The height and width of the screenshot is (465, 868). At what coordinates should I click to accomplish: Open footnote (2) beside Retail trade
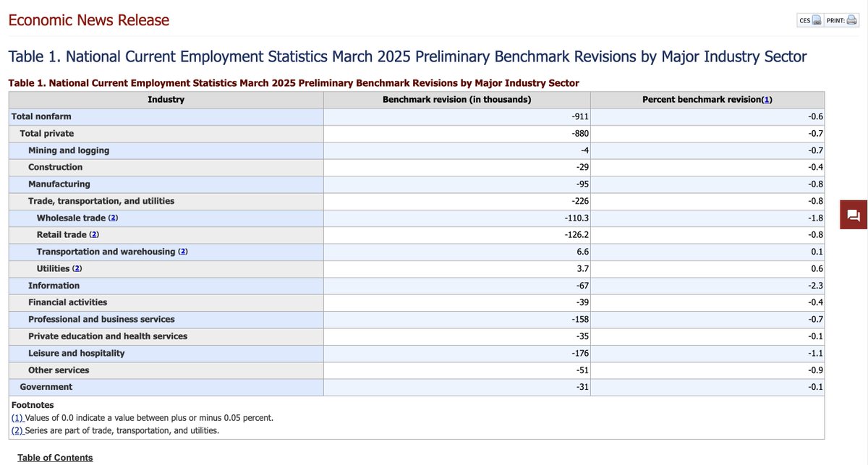tap(94, 234)
